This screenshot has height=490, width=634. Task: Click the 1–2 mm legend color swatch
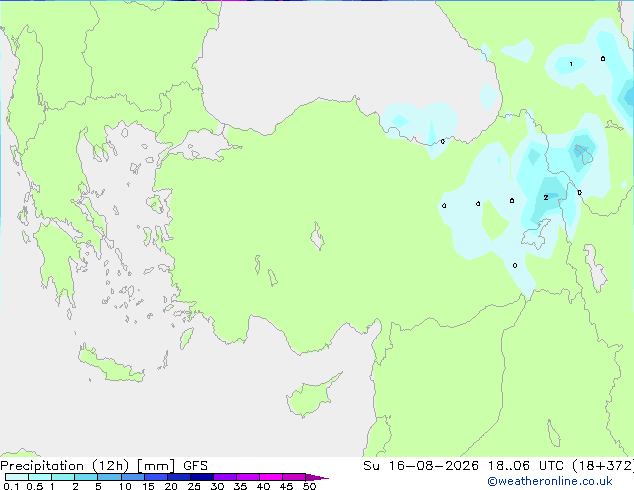63,477
